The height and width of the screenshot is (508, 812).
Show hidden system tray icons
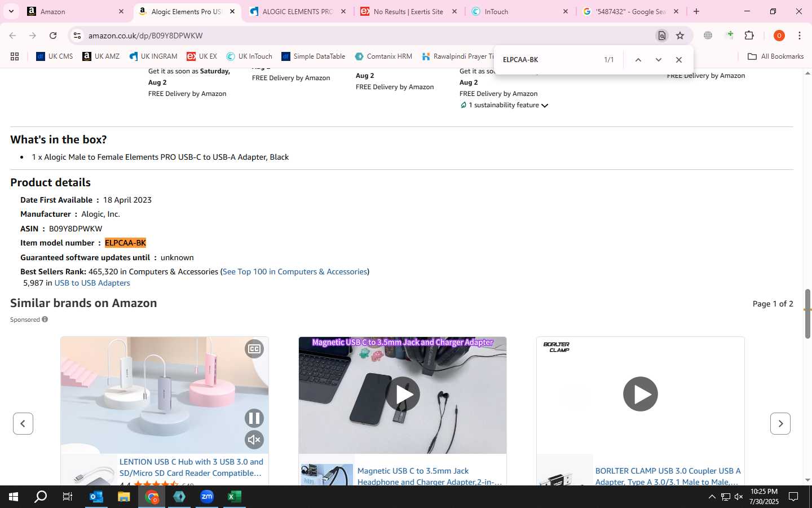point(712,497)
